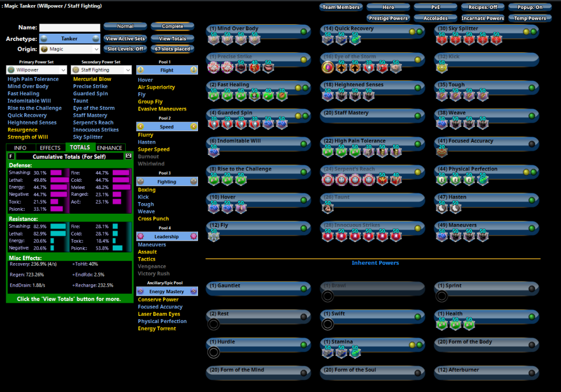The image size is (561, 392).
Task: Open the Incarnate Powers window
Action: pyautogui.click(x=482, y=18)
